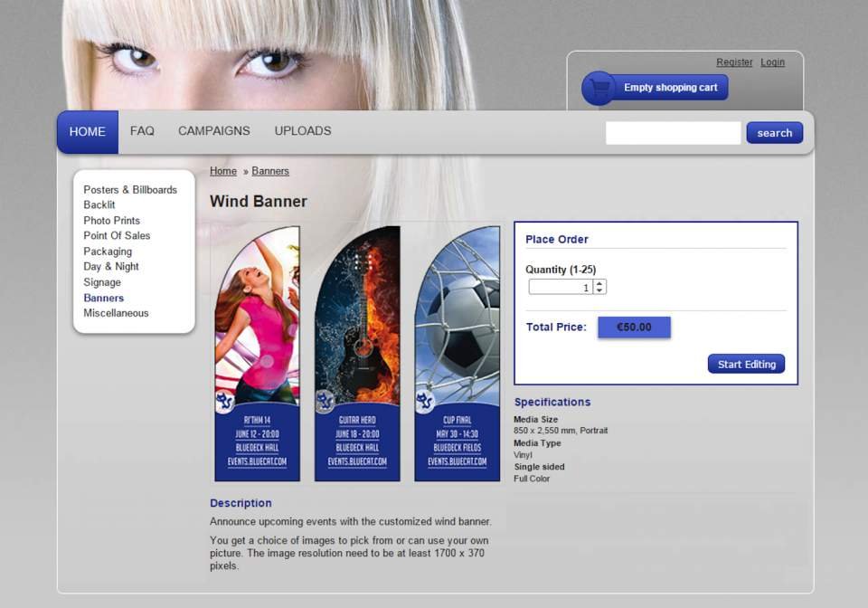
Task: Select Posters & Billboards category
Action: click(130, 190)
